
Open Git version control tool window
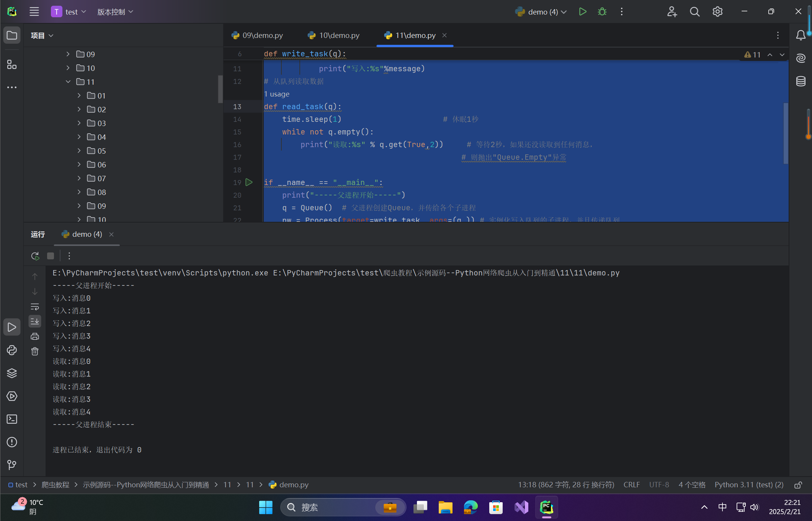(x=12, y=465)
